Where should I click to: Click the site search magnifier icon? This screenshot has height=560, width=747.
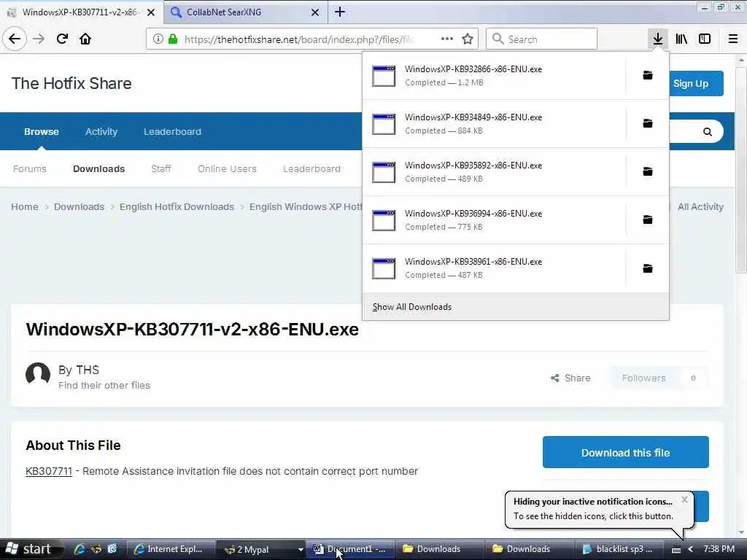click(708, 132)
